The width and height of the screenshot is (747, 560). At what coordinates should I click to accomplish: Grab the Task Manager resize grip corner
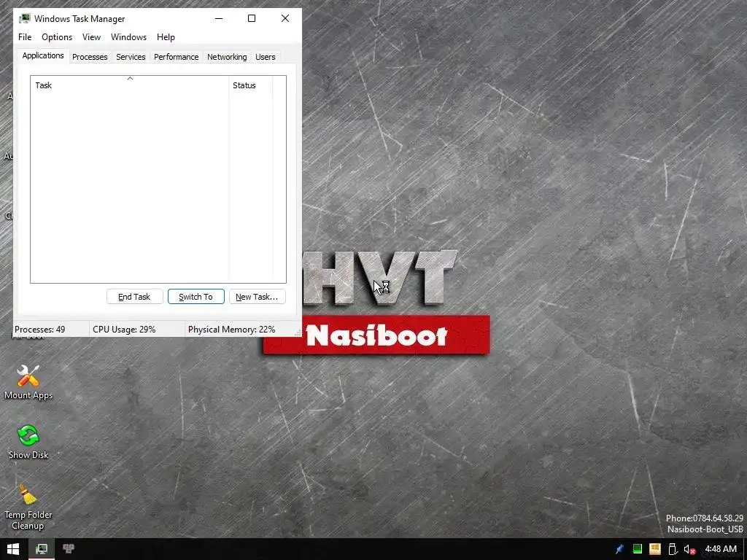[298, 332]
